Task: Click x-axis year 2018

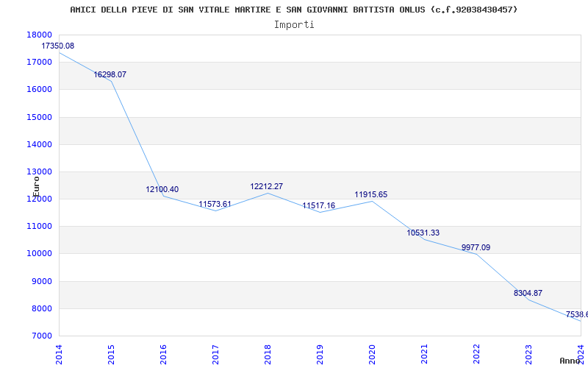Action: (x=268, y=354)
